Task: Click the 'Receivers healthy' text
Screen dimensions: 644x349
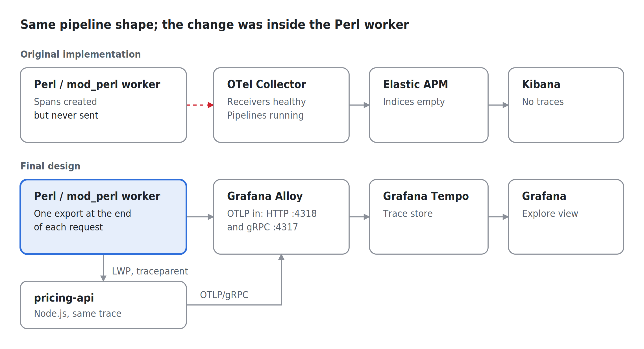Action: 266,102
